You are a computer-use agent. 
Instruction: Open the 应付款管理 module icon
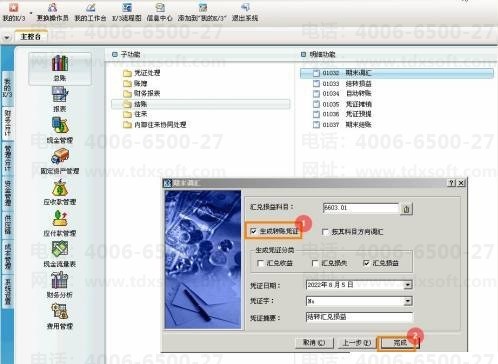point(60,223)
